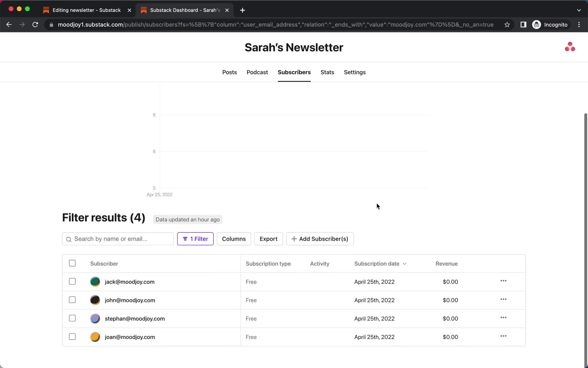
Task: Click the Export icon button
Action: point(268,239)
